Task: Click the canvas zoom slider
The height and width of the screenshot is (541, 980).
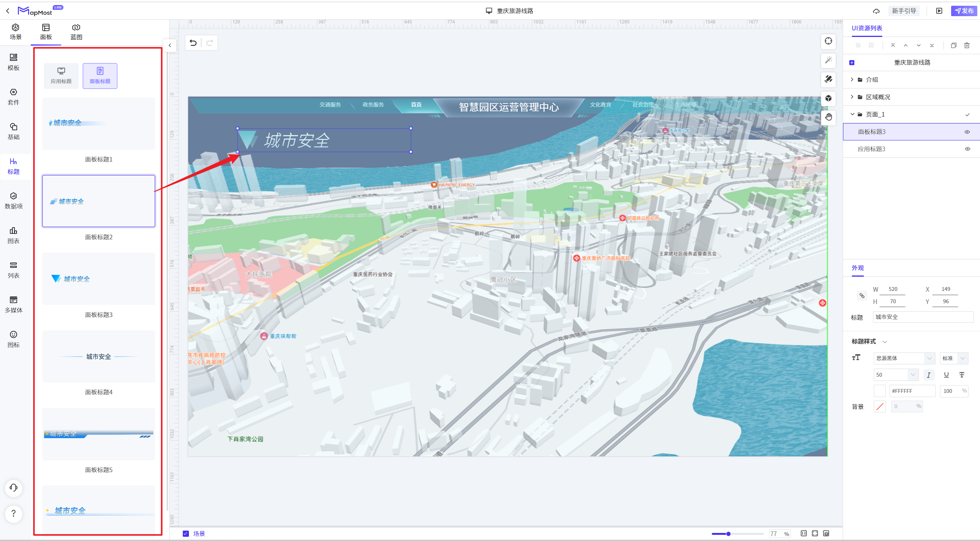Action: click(x=737, y=534)
